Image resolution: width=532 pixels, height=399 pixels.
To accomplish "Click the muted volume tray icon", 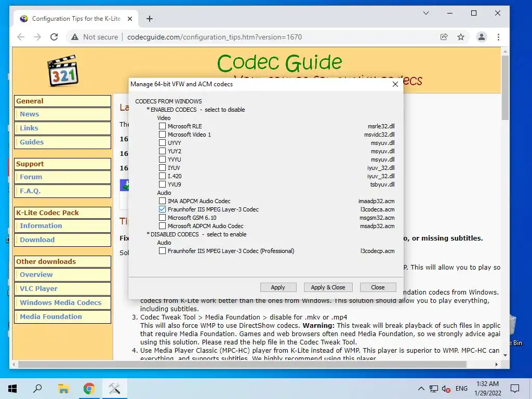I will point(446,389).
